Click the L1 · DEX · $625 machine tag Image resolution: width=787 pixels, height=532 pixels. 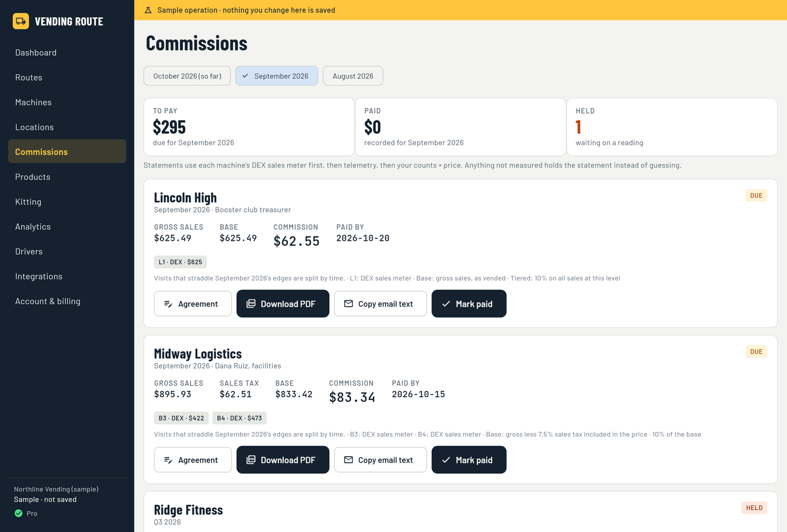click(x=181, y=262)
